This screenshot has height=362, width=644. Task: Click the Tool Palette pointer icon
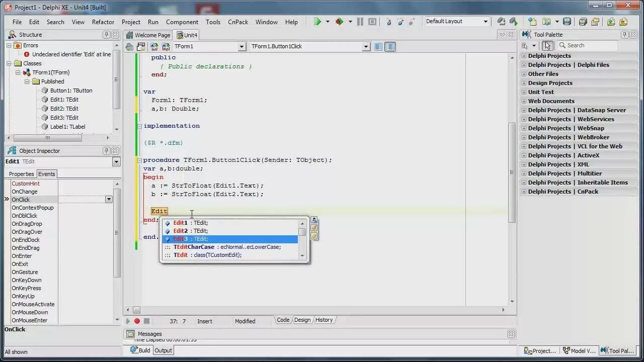tap(547, 45)
